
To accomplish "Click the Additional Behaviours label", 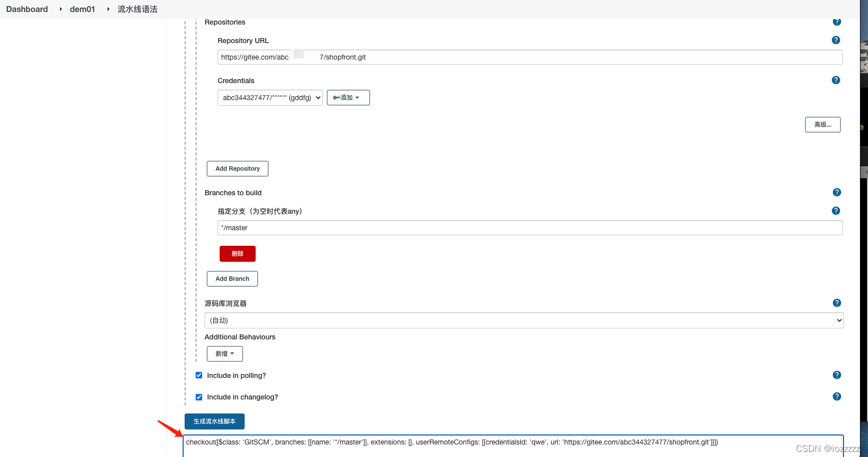I will tap(240, 337).
